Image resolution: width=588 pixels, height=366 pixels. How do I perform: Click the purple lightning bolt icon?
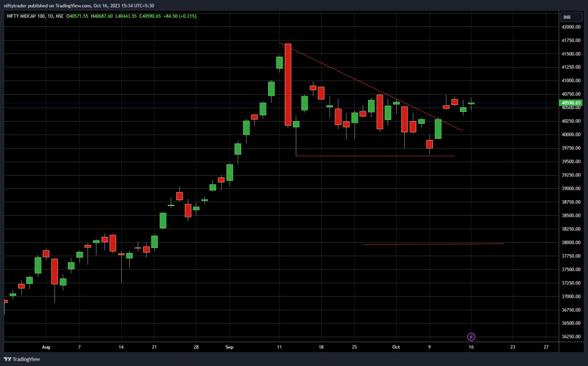click(x=471, y=337)
